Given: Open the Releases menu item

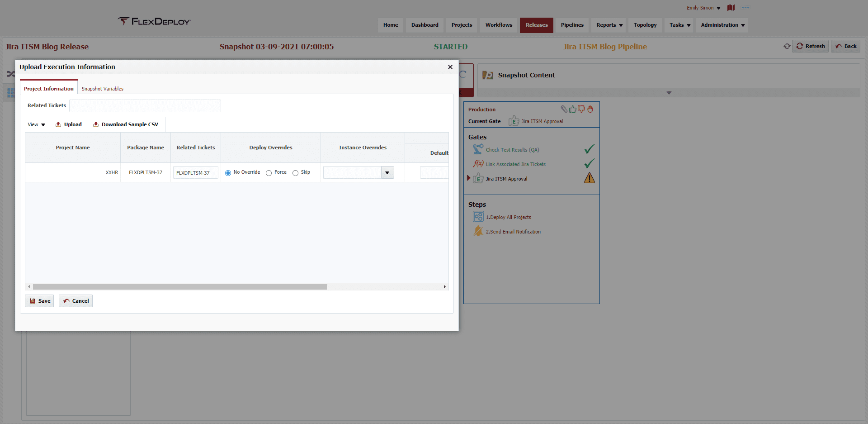Looking at the screenshot, I should pos(537,25).
